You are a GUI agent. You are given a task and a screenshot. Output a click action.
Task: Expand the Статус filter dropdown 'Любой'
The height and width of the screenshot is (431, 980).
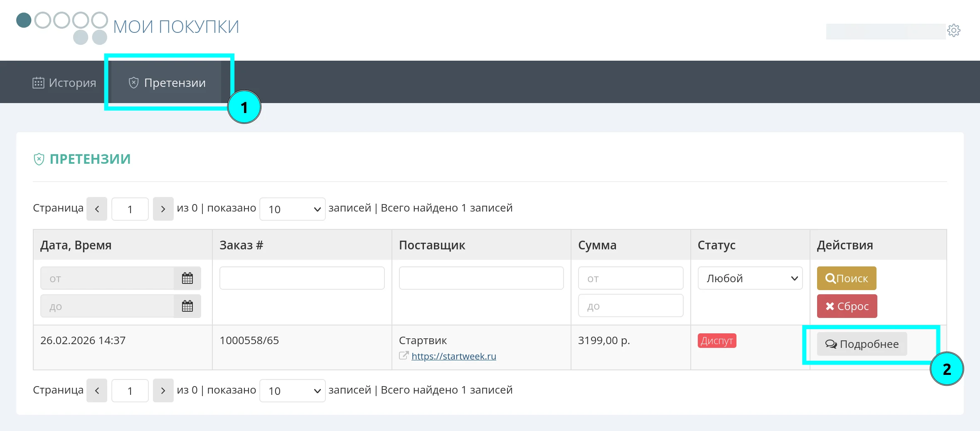(750, 278)
